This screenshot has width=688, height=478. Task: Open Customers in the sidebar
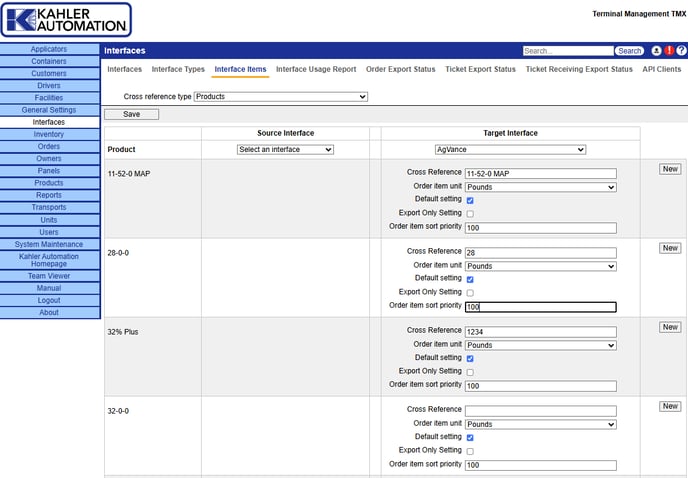(x=49, y=73)
